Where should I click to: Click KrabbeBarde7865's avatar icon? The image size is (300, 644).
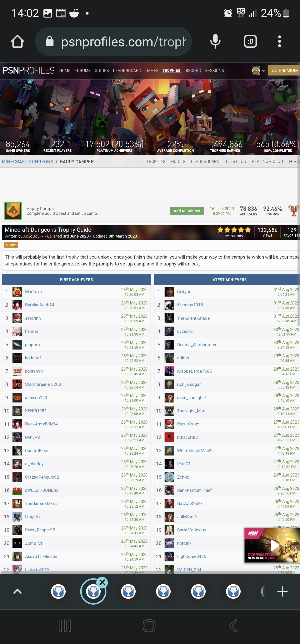pos(169,371)
